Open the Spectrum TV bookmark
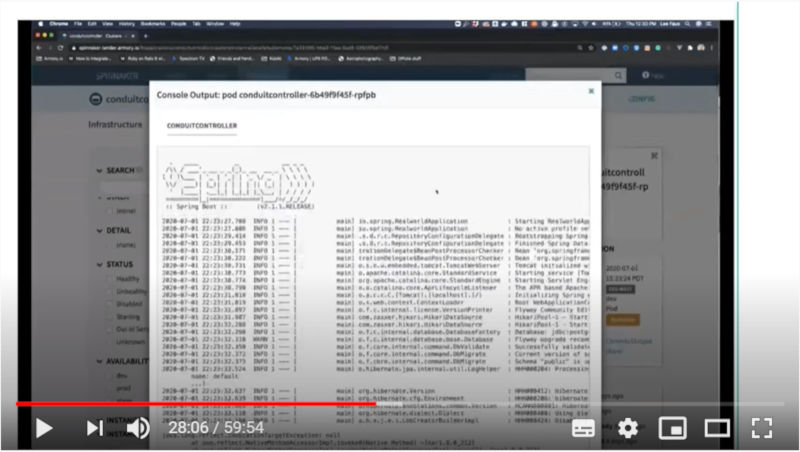Image resolution: width=800 pixels, height=452 pixels. [188, 59]
